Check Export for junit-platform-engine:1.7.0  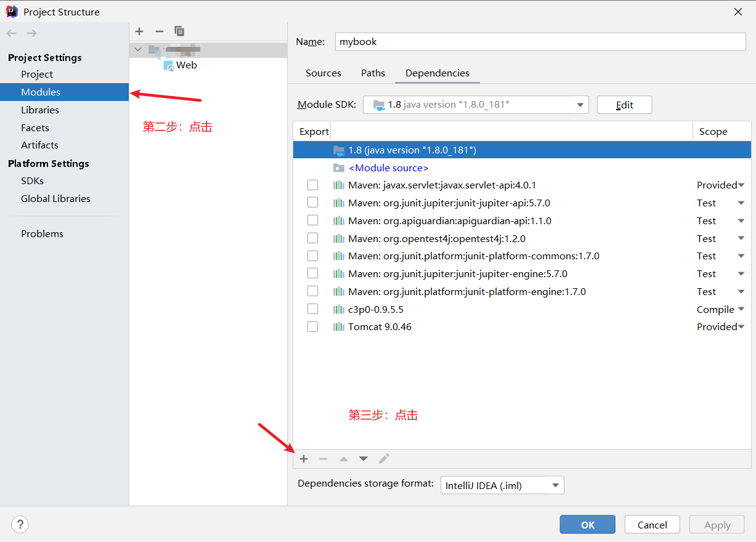(313, 291)
